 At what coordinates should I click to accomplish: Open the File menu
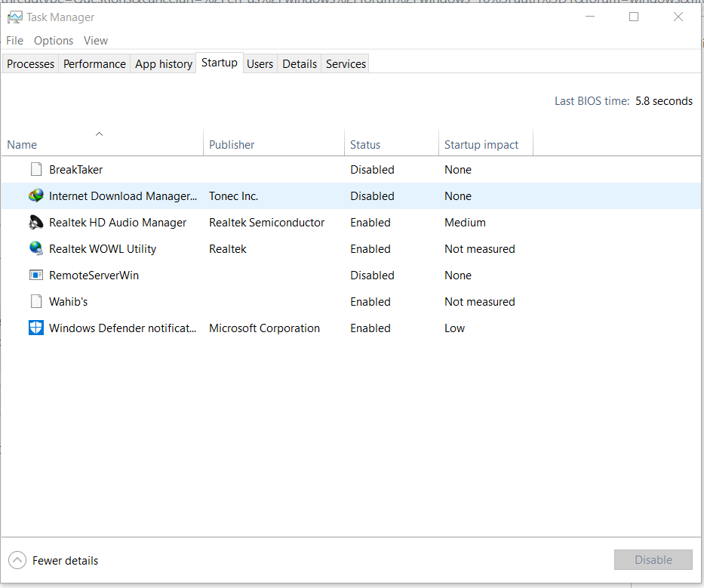(14, 41)
